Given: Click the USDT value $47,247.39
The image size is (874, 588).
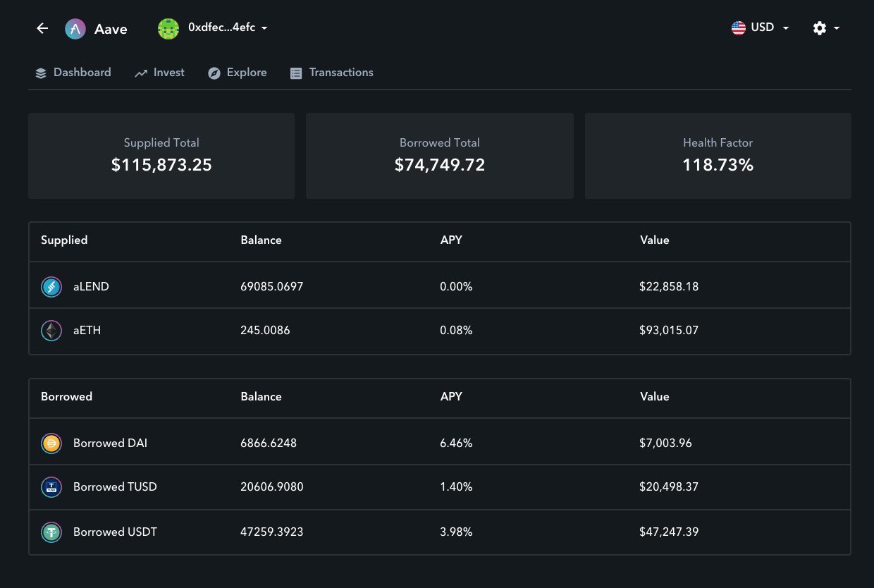Looking at the screenshot, I should pos(669,532).
